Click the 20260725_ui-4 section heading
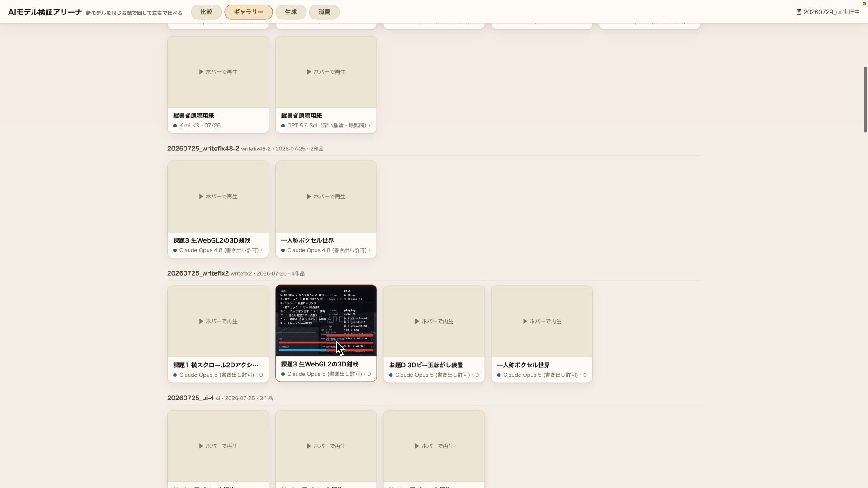The width and height of the screenshot is (868, 488). [x=190, y=398]
